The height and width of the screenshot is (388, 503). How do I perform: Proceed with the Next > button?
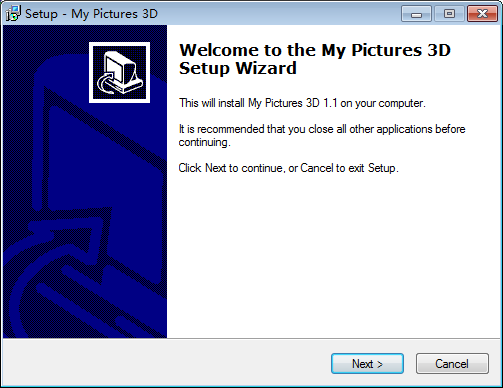pos(367,364)
